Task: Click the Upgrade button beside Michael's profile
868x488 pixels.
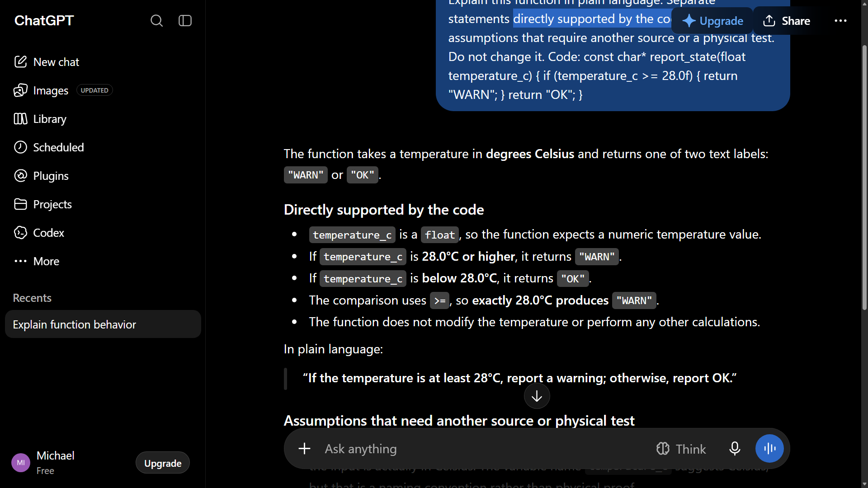Action: click(163, 463)
